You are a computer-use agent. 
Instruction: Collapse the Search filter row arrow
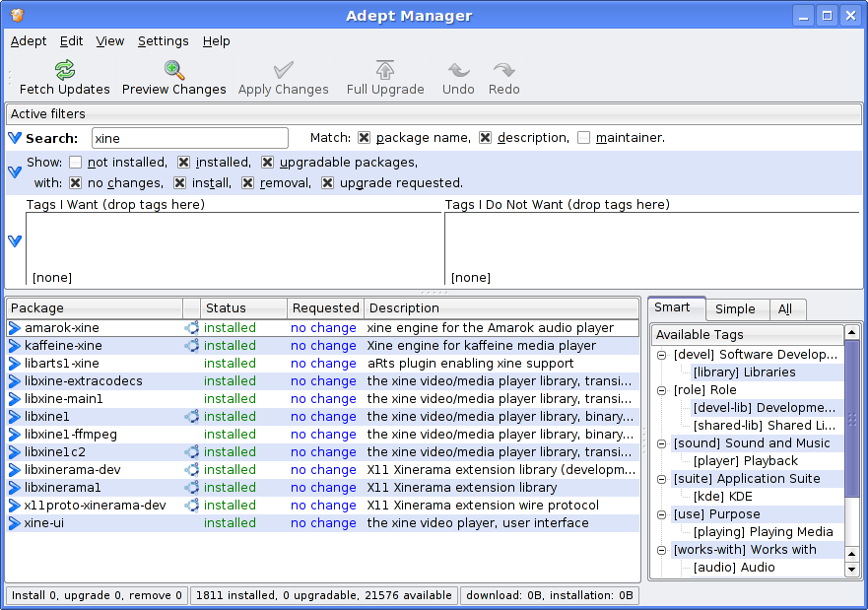15,138
